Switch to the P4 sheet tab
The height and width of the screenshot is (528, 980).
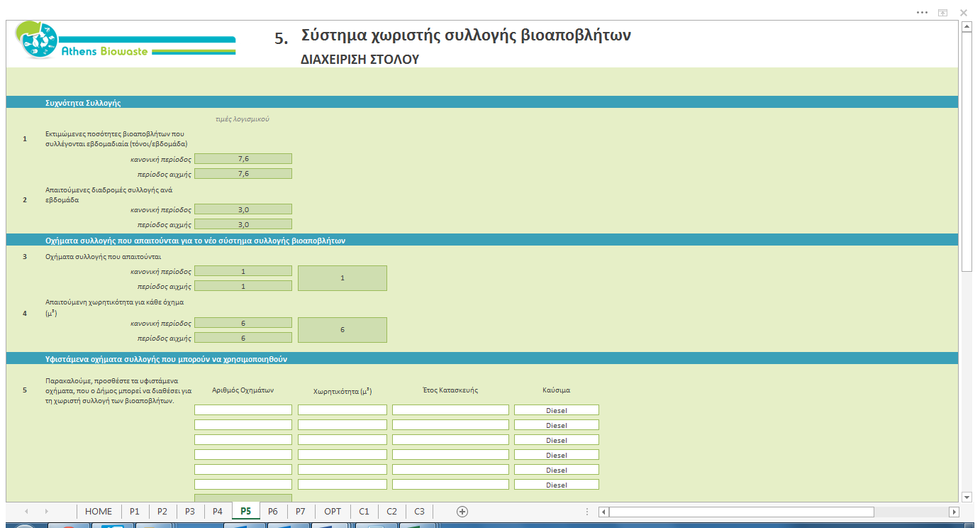pos(218,511)
